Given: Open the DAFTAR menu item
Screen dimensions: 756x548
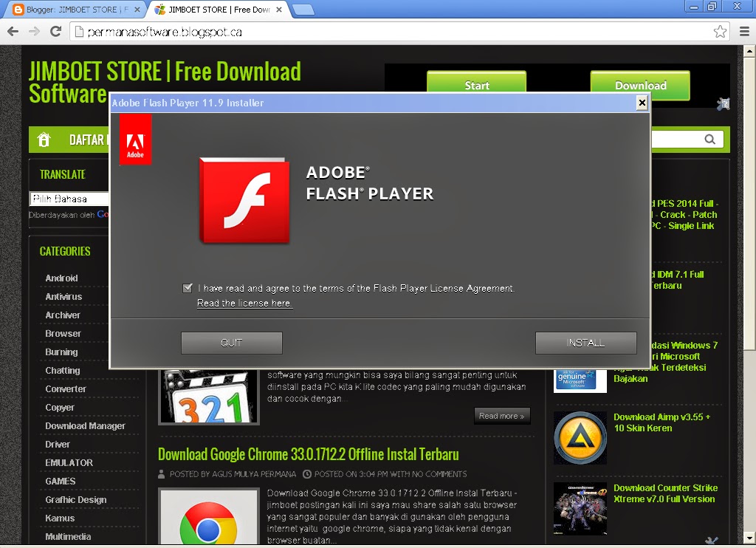Looking at the screenshot, I should (89, 140).
